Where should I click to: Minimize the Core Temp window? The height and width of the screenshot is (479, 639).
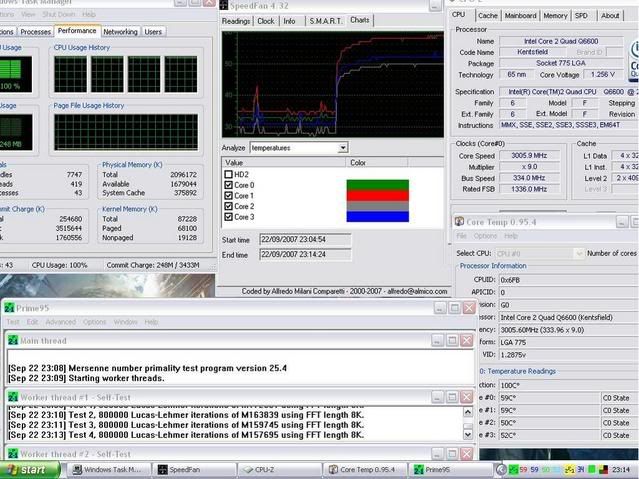621,222
